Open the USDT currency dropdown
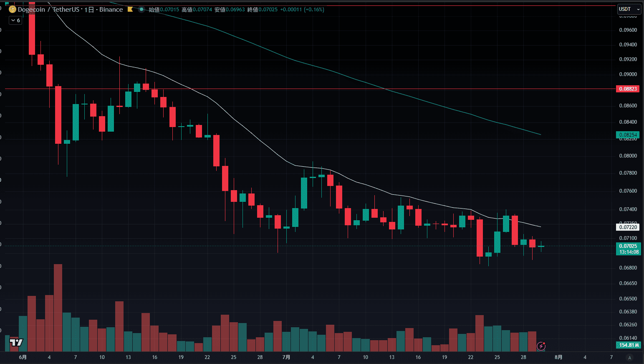The width and height of the screenshot is (644, 364). click(629, 9)
